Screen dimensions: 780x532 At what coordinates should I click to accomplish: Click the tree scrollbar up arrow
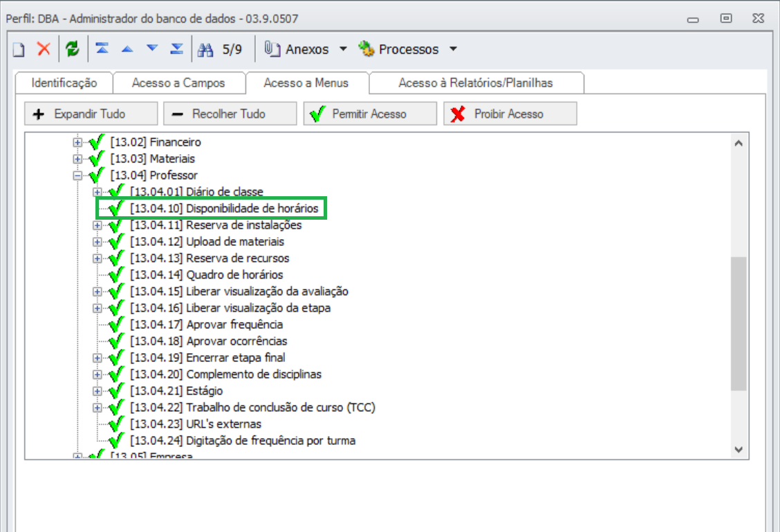point(739,143)
